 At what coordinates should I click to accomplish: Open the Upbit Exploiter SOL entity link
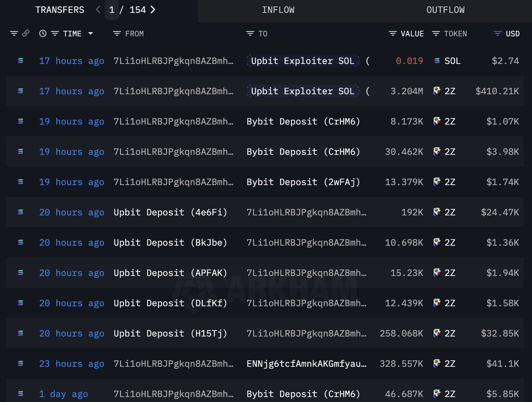point(302,61)
